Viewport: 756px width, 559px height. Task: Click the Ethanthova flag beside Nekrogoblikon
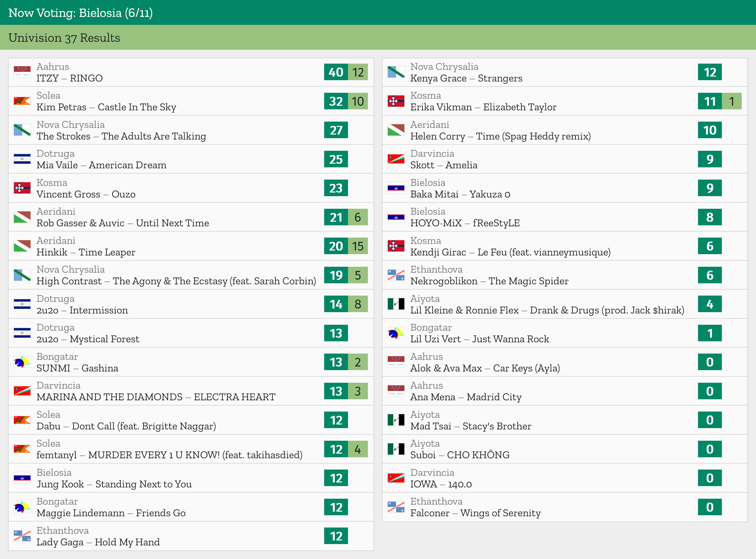click(x=396, y=275)
